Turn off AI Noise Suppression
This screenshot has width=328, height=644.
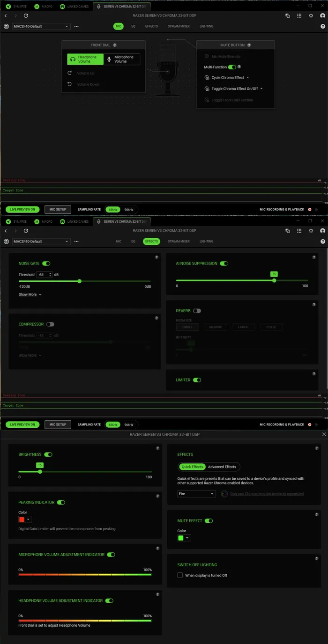(224, 263)
